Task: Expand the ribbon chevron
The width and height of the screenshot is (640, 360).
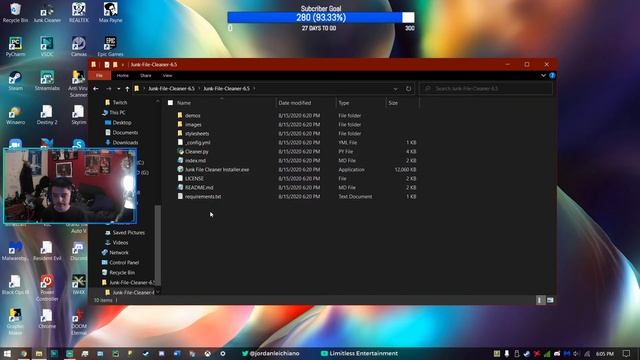Action: click(543, 76)
